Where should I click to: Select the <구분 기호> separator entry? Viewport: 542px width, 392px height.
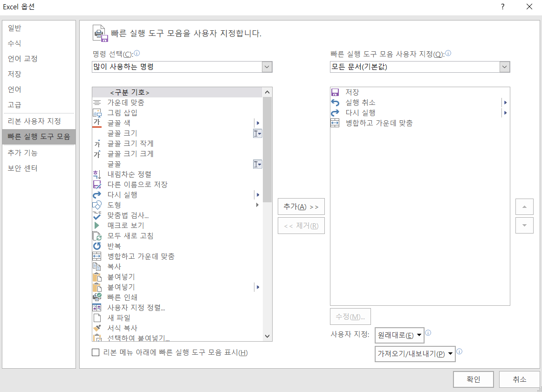coord(177,92)
